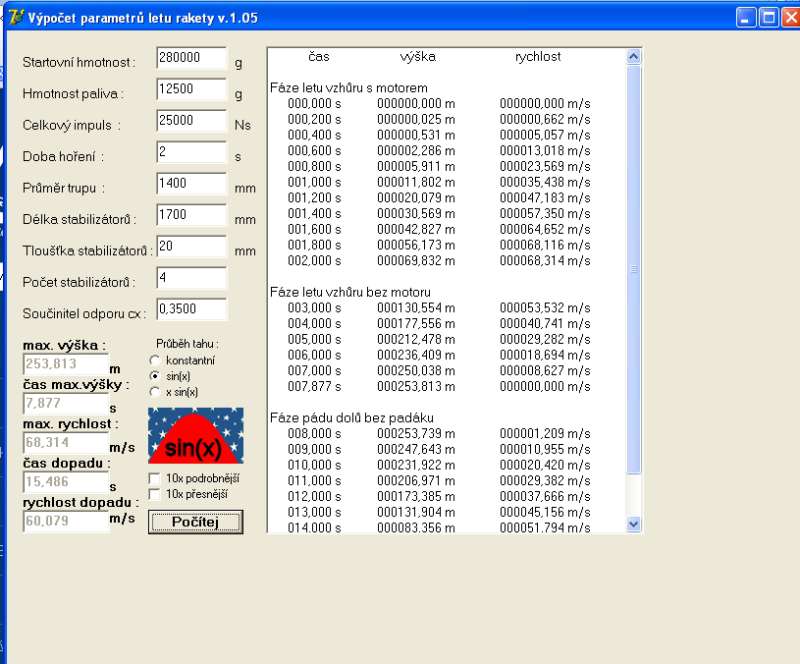
Task: Edit the Doba hoření field
Action: [191, 153]
